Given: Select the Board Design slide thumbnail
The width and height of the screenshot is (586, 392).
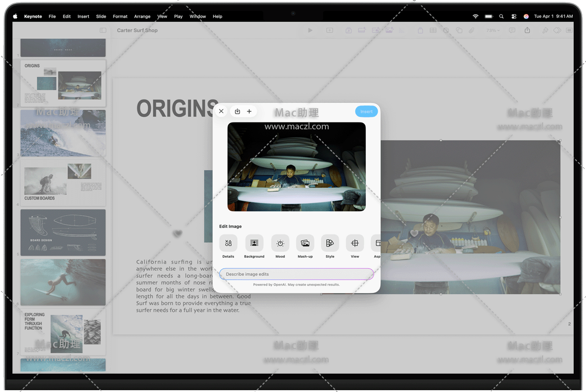Looking at the screenshot, I should tap(63, 233).
